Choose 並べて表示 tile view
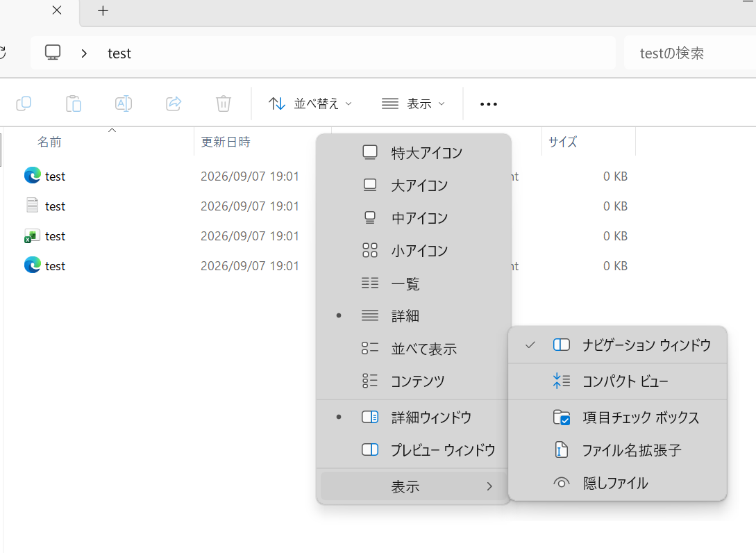The width and height of the screenshot is (756, 553). coord(414,348)
